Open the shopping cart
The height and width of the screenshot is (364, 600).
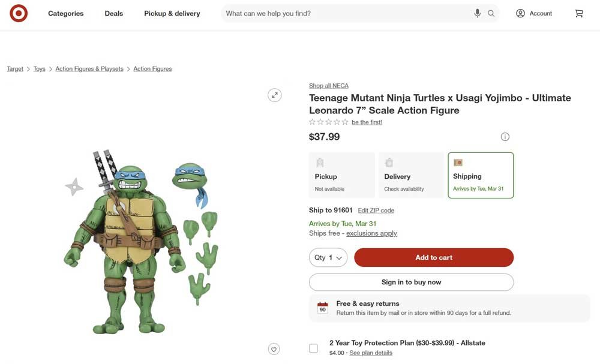[x=579, y=13]
